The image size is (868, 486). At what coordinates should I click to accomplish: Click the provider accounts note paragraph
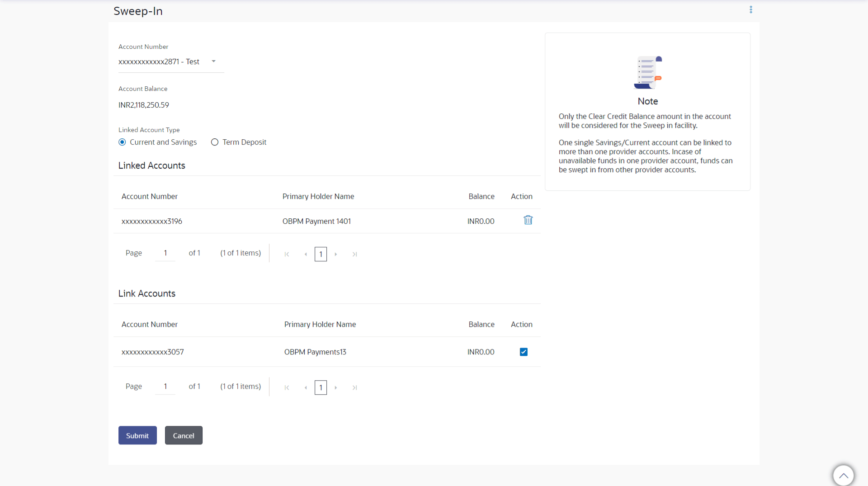point(646,156)
